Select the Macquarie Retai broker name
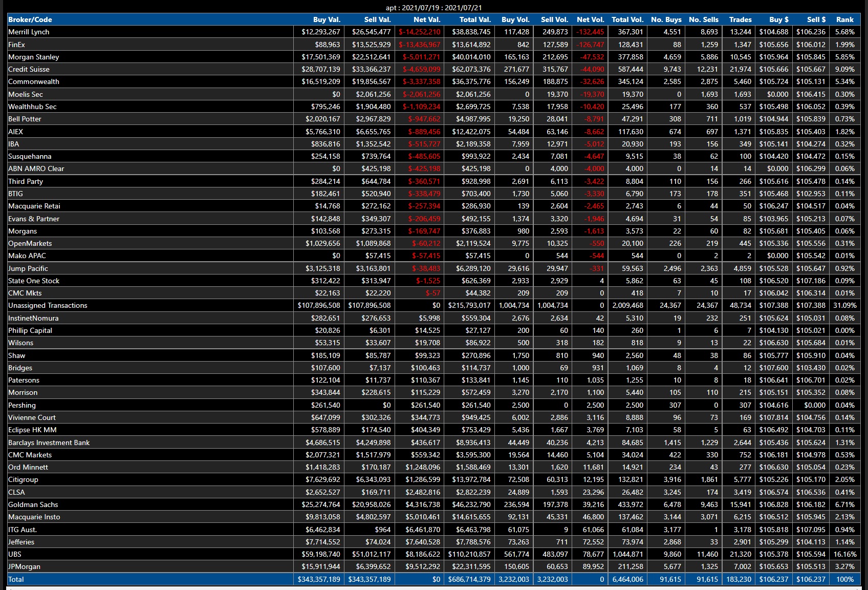The width and height of the screenshot is (868, 590). click(34, 206)
